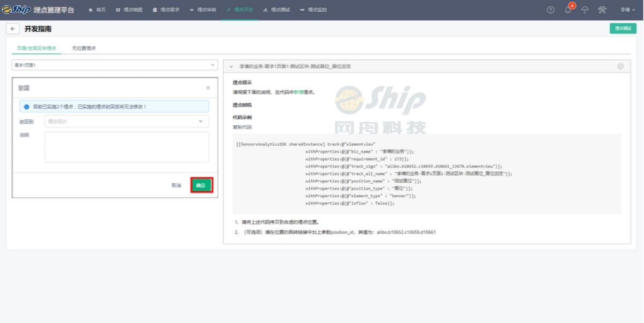
Task: Click into the 说明 description text area
Action: [x=127, y=147]
